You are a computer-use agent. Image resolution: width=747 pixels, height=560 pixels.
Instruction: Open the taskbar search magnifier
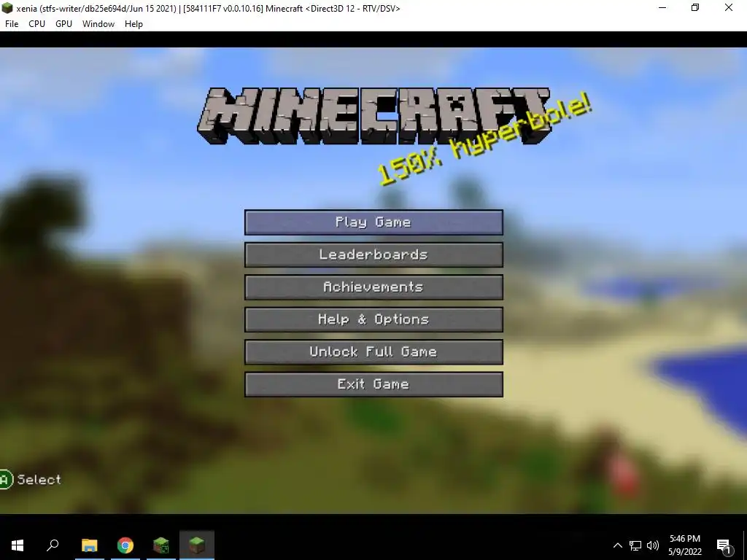53,545
